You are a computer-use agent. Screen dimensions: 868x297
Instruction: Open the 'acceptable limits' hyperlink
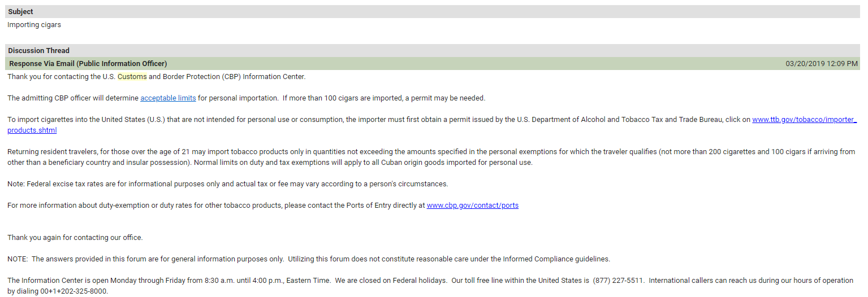point(168,98)
